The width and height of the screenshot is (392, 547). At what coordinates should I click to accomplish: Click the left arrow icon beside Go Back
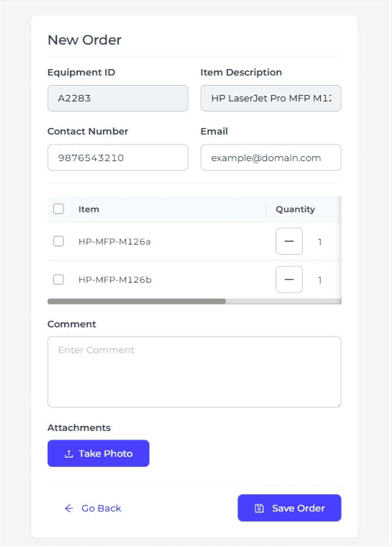coord(69,508)
